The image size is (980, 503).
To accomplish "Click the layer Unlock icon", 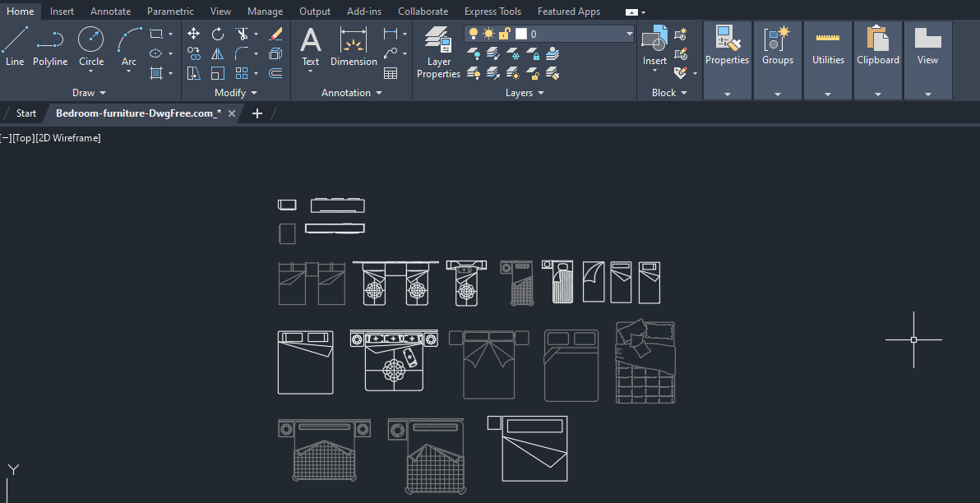I will click(x=533, y=73).
